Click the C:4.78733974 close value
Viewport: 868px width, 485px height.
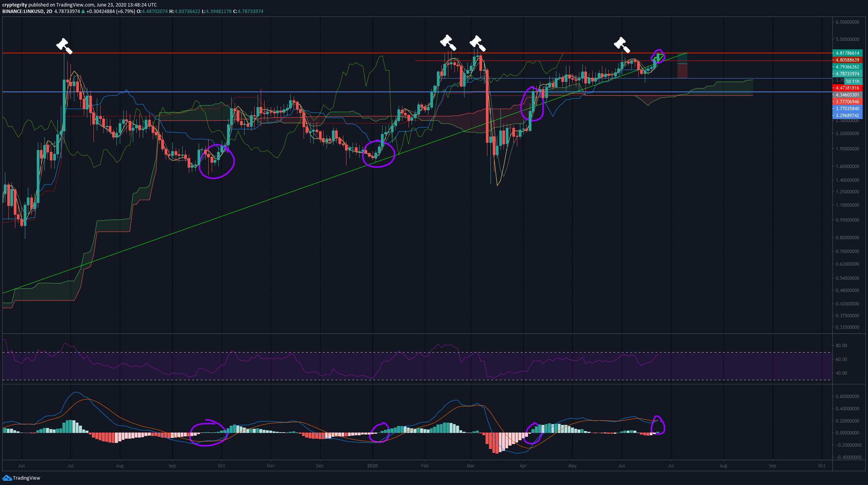248,11
